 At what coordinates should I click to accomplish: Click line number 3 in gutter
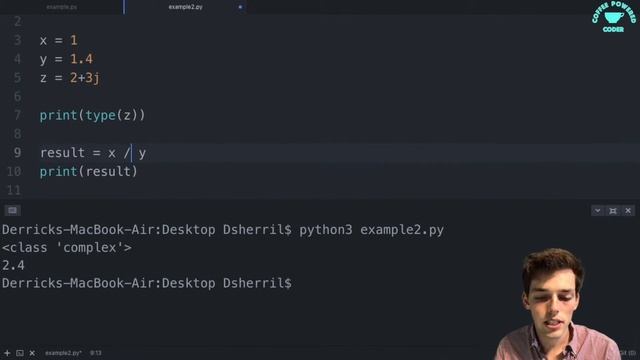click(17, 40)
